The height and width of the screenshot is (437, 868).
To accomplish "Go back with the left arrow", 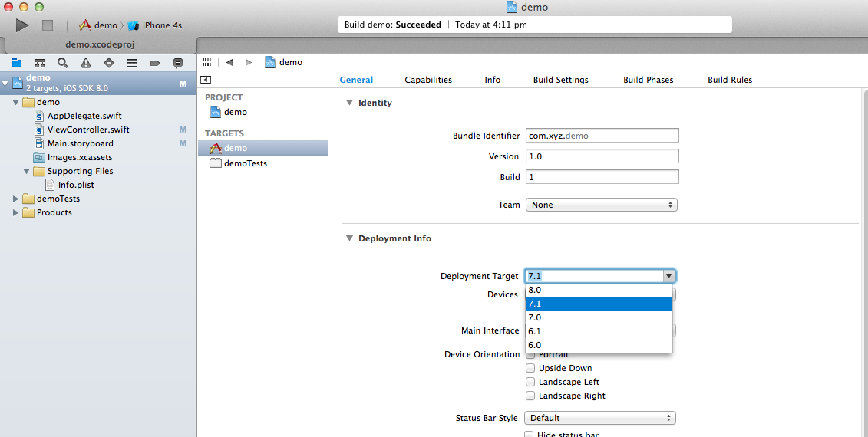I will point(229,62).
